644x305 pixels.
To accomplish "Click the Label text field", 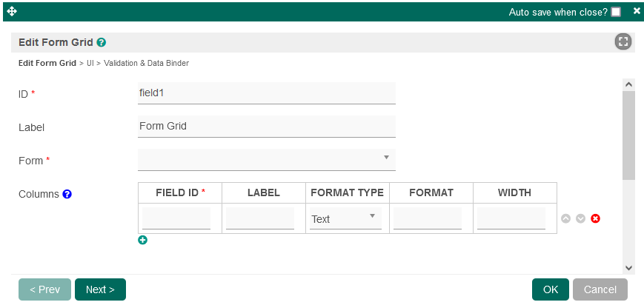I will (x=266, y=127).
